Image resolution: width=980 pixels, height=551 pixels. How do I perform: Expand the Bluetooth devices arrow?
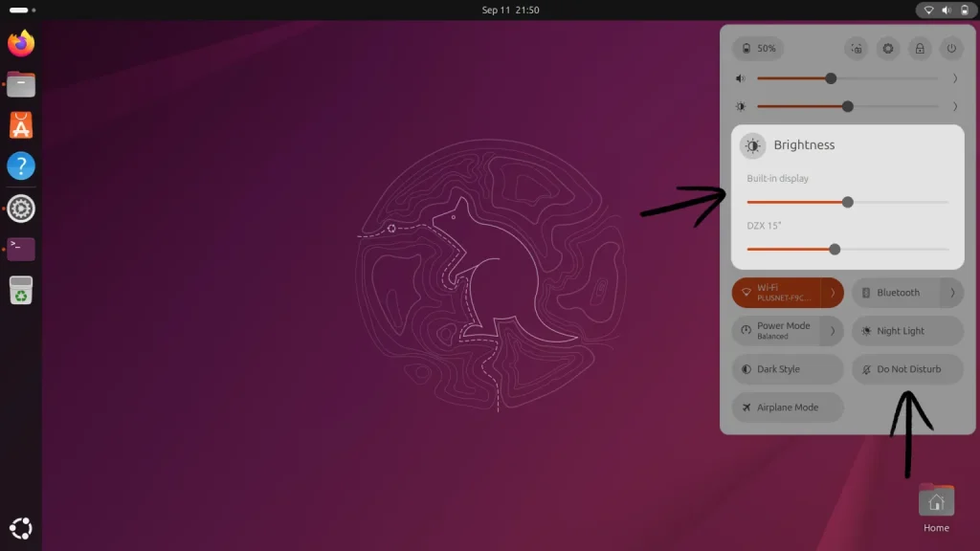(952, 293)
